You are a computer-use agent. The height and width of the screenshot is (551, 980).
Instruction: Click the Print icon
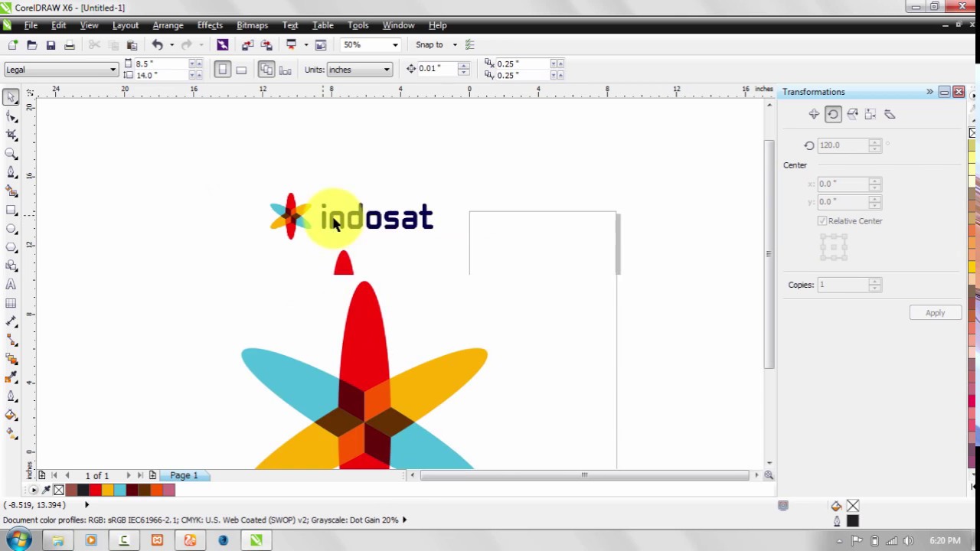[x=69, y=45]
